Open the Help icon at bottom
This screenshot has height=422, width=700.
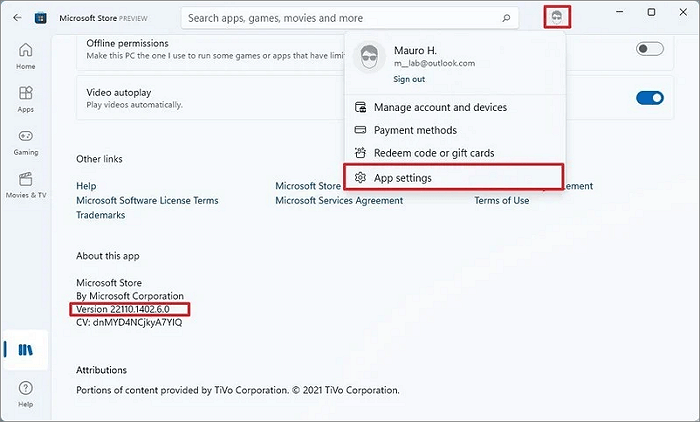coord(25,392)
